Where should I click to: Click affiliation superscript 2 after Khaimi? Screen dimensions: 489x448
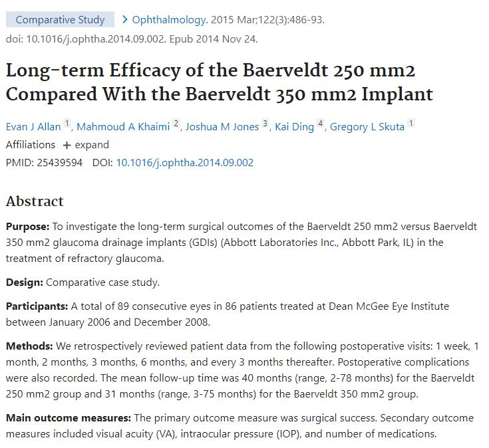(x=176, y=124)
